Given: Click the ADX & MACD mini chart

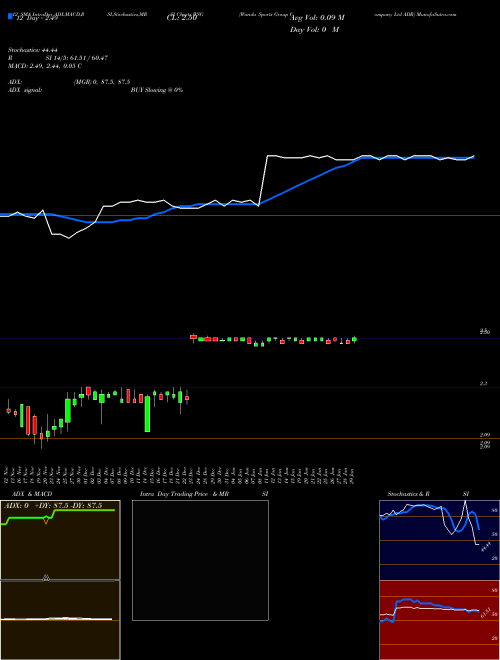Looking at the screenshot, I should pos(60,580).
